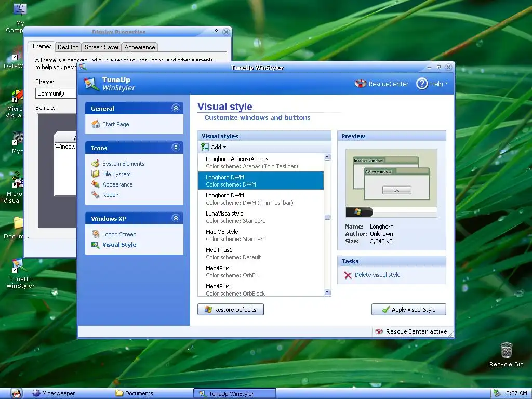Click the RescueCenter header link
Viewport: 532px width, 399px height.
coord(389,84)
